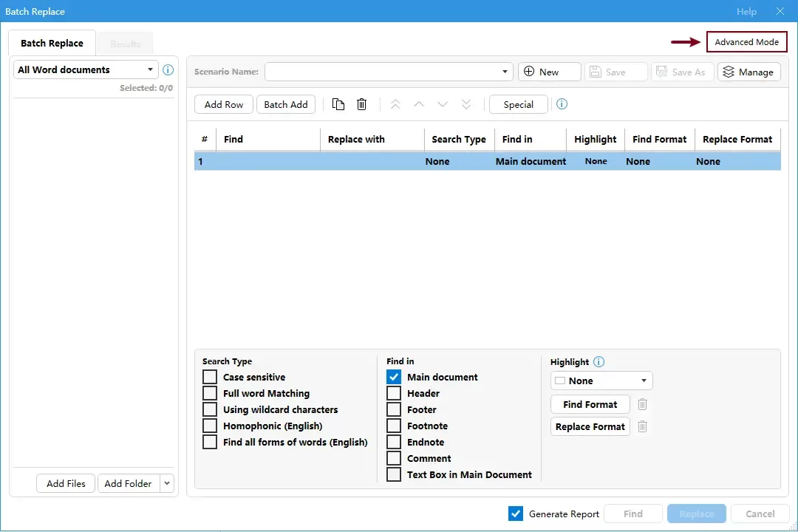Check the Footnote option in Find in
The width and height of the screenshot is (798, 532).
click(393, 426)
